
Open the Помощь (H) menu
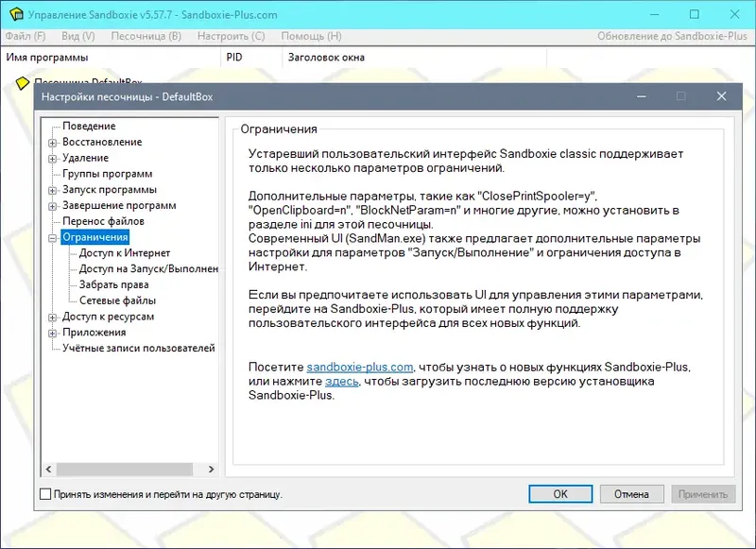[x=311, y=36]
